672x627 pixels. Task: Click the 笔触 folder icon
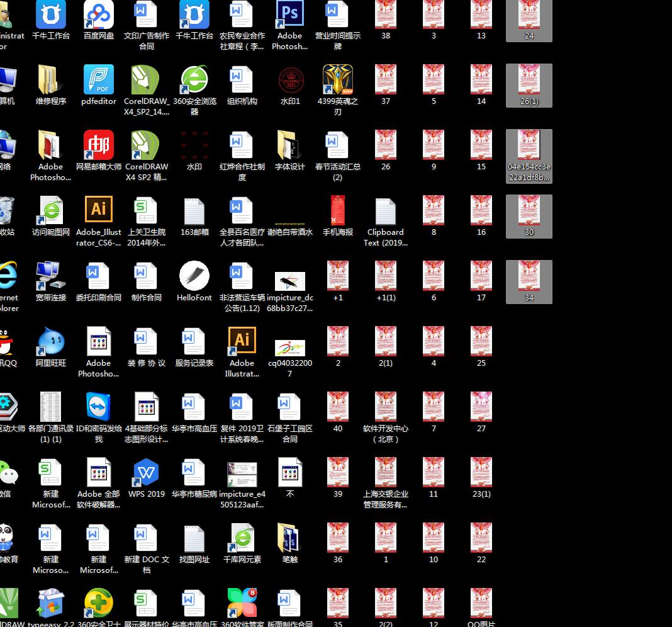290,538
